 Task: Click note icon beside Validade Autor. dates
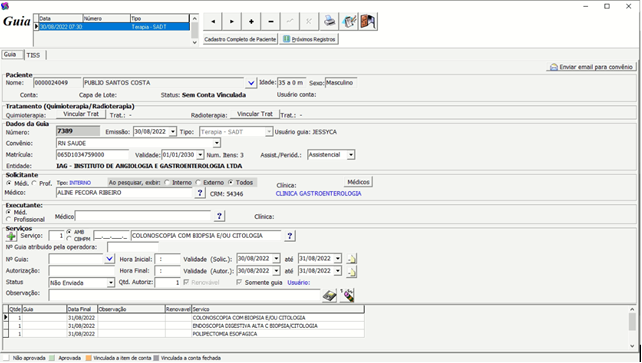click(351, 271)
